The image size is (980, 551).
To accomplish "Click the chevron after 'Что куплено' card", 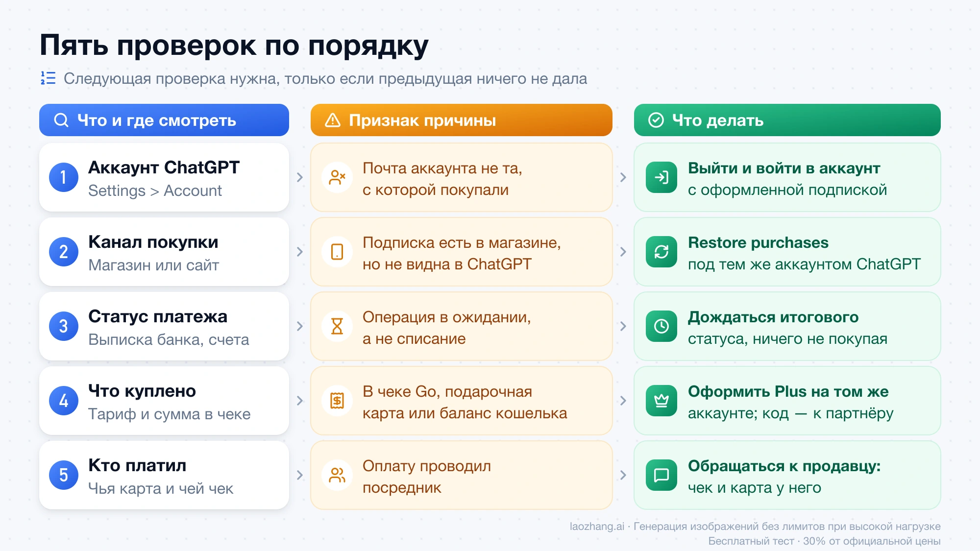I will (x=300, y=401).
